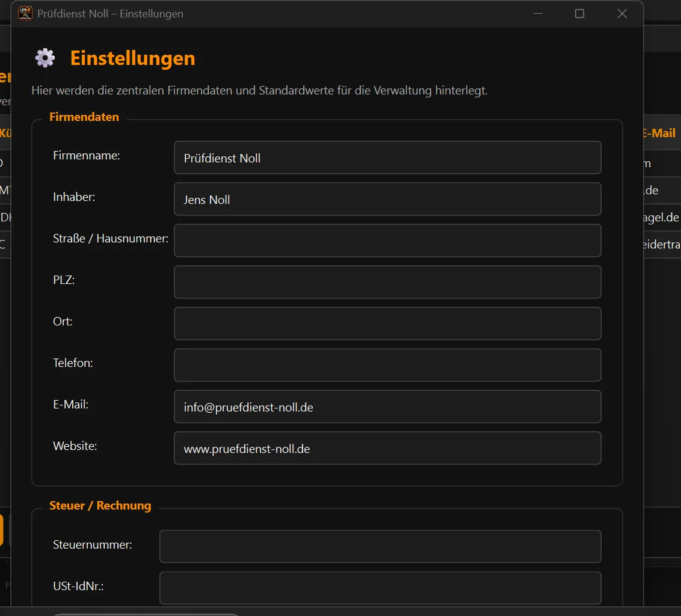681x616 pixels.
Task: Click the USt-IdNr. input field
Action: (380, 588)
